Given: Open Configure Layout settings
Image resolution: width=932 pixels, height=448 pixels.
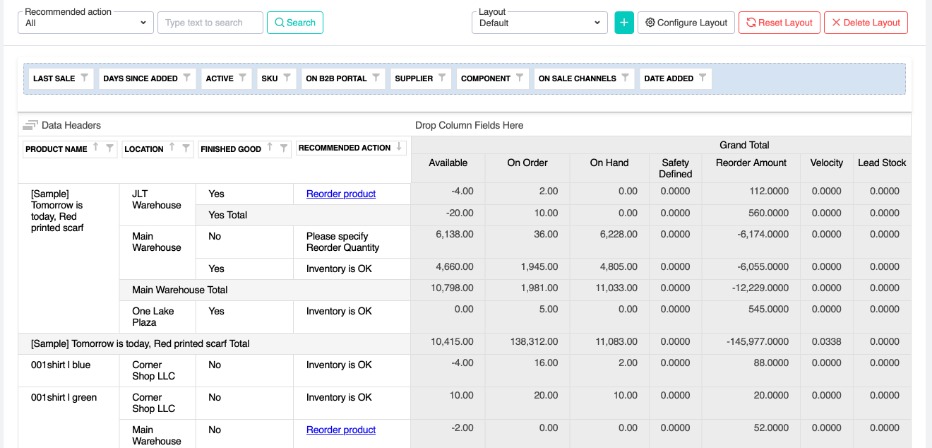Looking at the screenshot, I should (x=685, y=22).
